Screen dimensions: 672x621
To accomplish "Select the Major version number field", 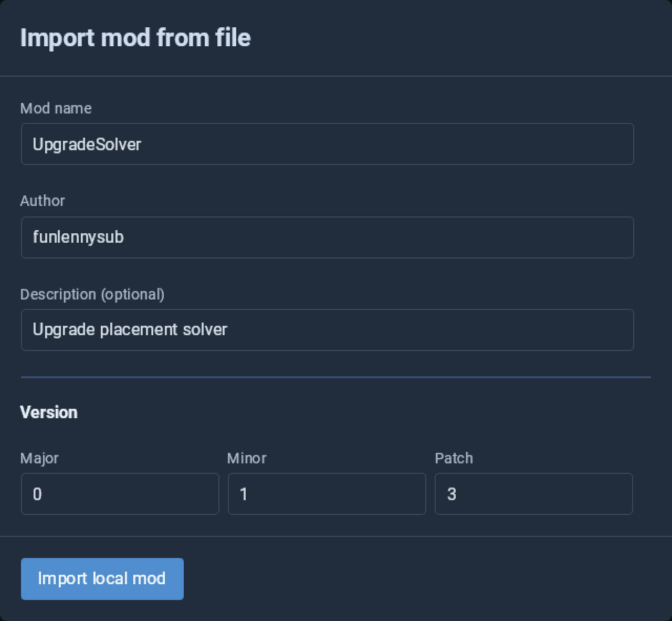I will tap(120, 494).
